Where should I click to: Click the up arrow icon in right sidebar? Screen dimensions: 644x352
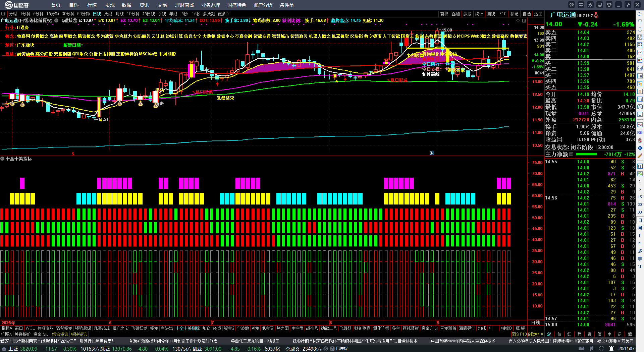pos(640,22)
